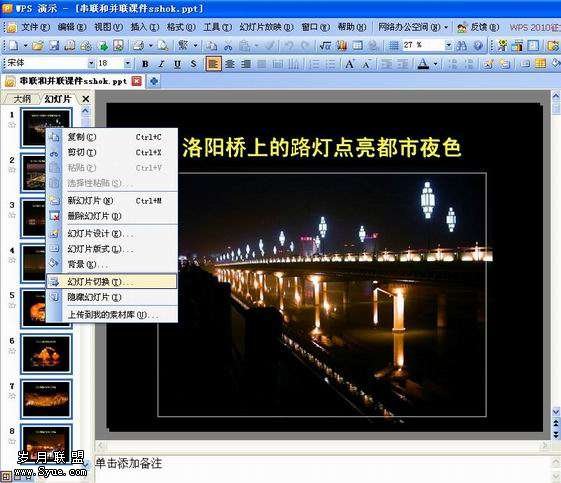This screenshot has height=483, width=561.
Task: Click the font color A icon
Action: coord(423,64)
